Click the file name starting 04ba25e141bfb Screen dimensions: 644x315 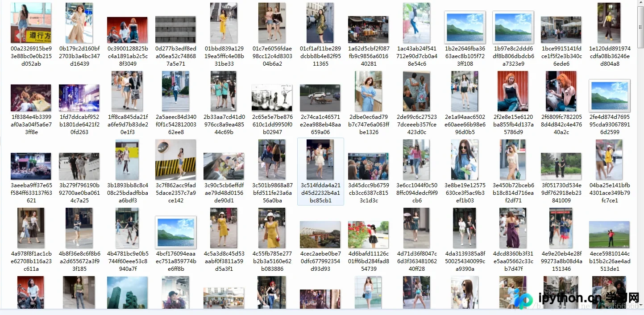pyautogui.click(x=609, y=193)
